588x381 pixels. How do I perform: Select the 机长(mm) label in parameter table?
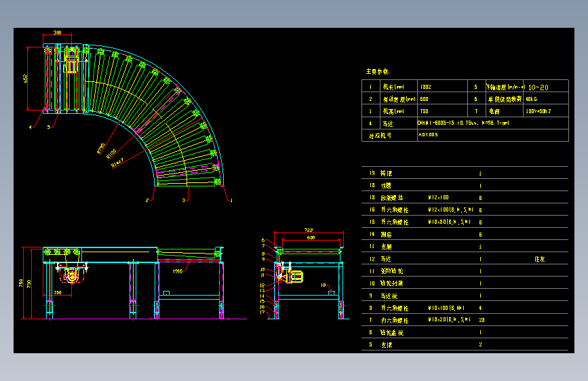393,87
